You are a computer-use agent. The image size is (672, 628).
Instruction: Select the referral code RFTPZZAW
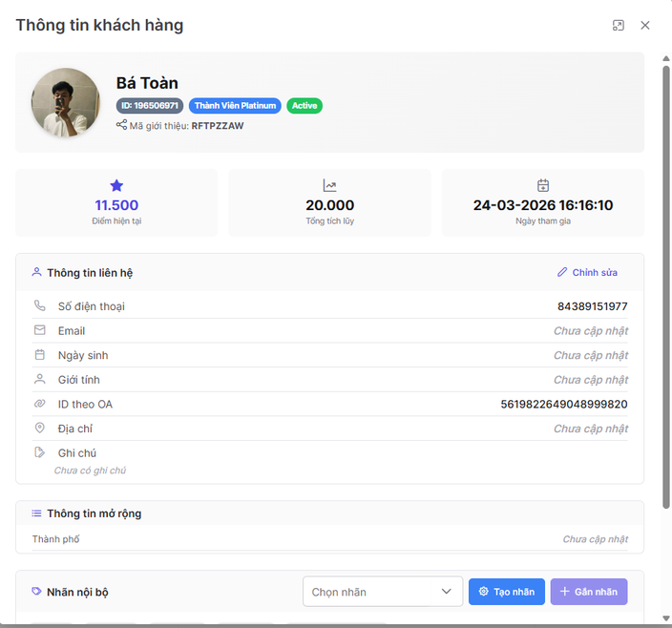(x=218, y=126)
